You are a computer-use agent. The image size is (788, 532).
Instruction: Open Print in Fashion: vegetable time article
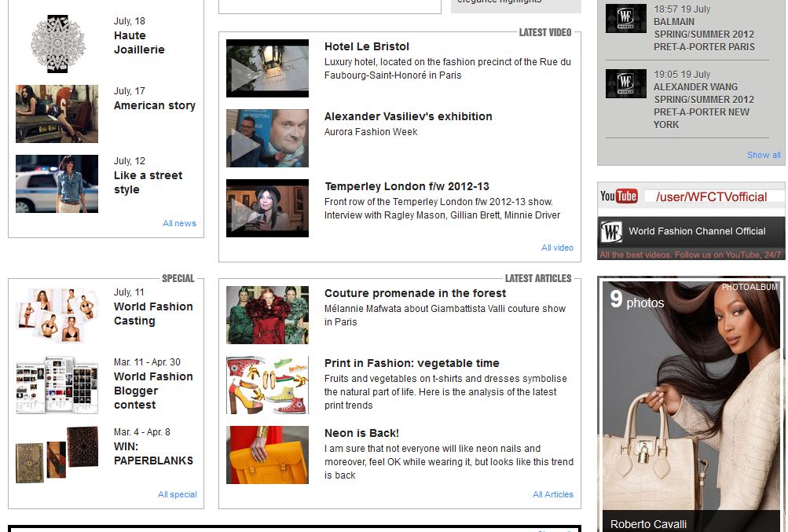click(x=412, y=364)
